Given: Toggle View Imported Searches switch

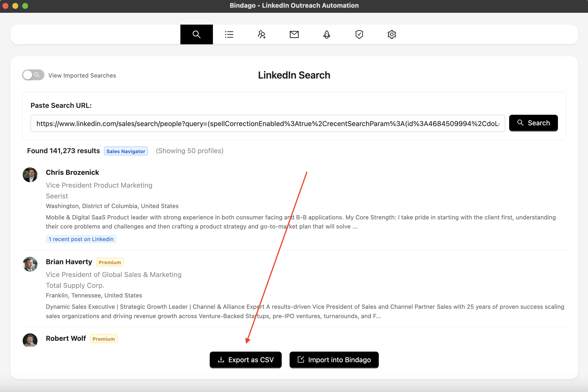Looking at the screenshot, I should point(33,75).
